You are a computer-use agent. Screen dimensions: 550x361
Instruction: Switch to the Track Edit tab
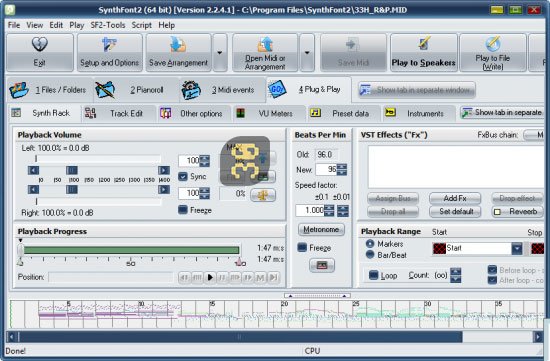tap(119, 113)
